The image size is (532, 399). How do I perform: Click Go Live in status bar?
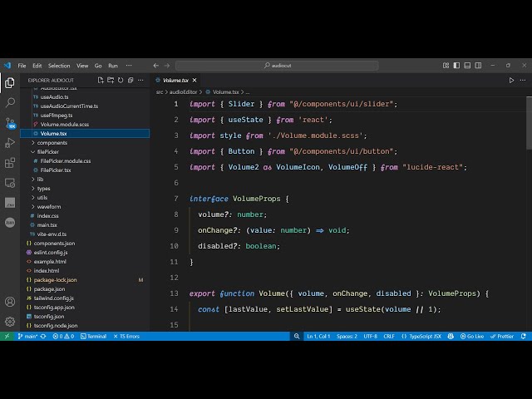click(x=472, y=336)
